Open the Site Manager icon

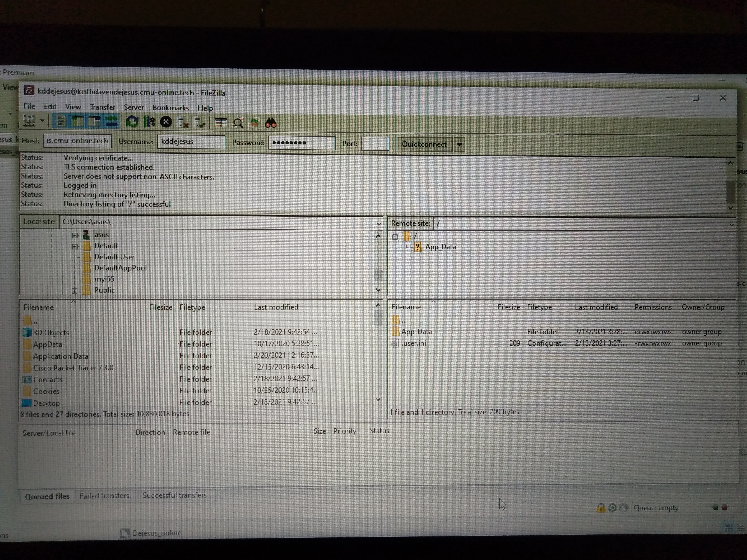29,121
